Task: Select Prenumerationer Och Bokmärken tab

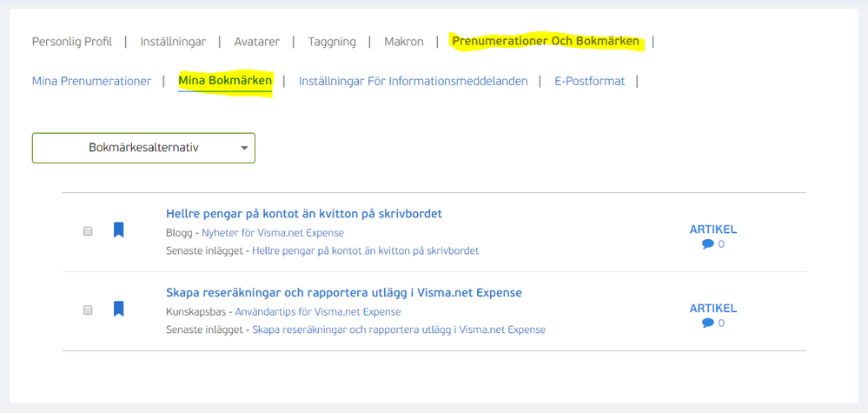Action: click(x=546, y=41)
